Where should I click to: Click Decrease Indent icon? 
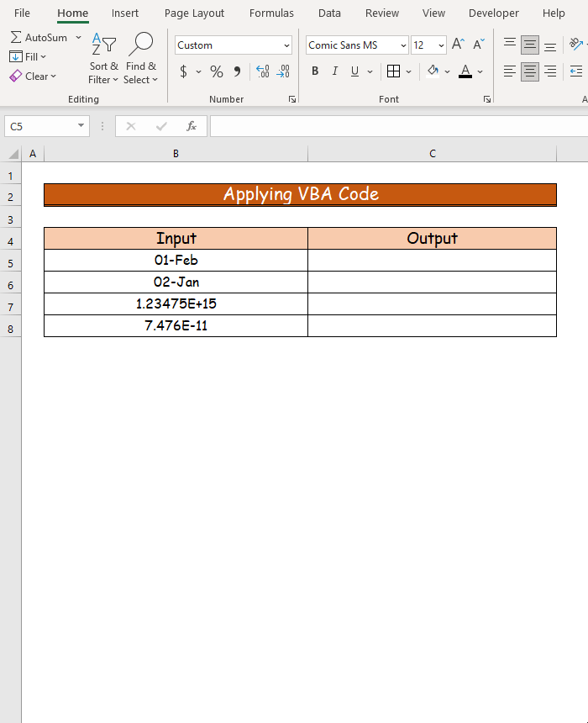(576, 71)
